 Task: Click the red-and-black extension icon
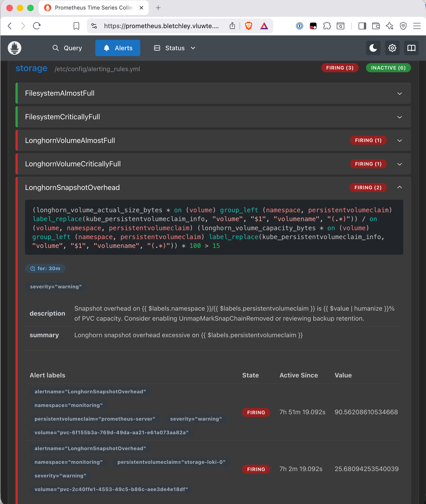313,26
